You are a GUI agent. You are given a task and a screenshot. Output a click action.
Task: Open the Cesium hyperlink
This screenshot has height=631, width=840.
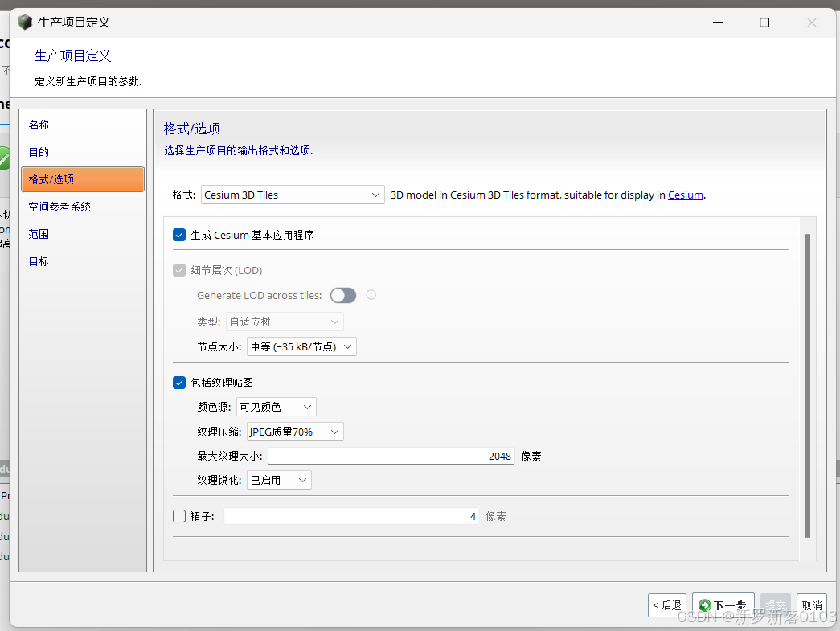[685, 195]
